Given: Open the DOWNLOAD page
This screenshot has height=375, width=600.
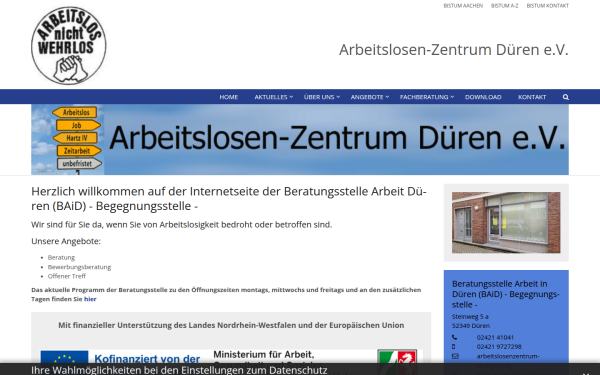Looking at the screenshot, I should pos(483,97).
